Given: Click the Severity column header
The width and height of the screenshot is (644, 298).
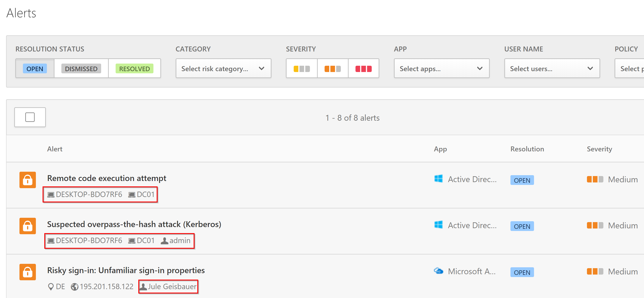Looking at the screenshot, I should click(599, 149).
